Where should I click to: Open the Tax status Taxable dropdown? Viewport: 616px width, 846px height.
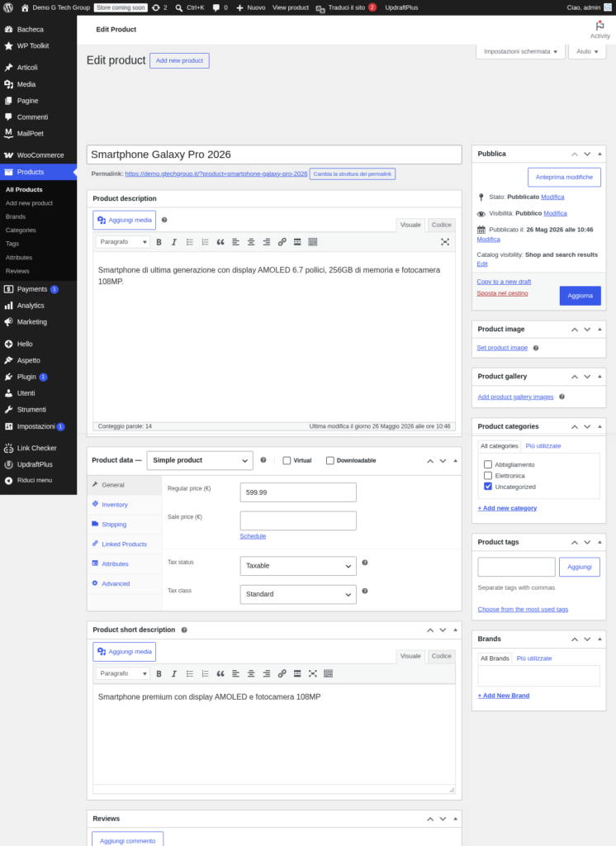pyautogui.click(x=298, y=566)
